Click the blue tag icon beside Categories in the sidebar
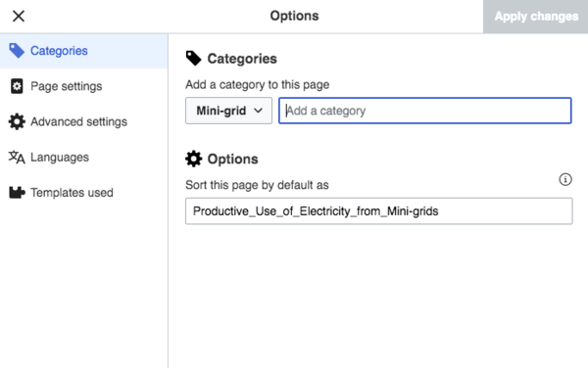Image resolution: width=588 pixels, height=368 pixels. tap(17, 51)
